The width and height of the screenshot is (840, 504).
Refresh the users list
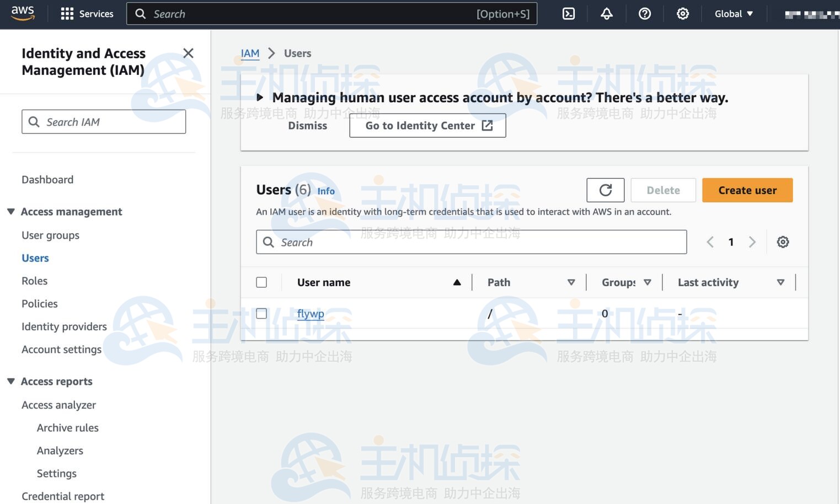pos(605,190)
